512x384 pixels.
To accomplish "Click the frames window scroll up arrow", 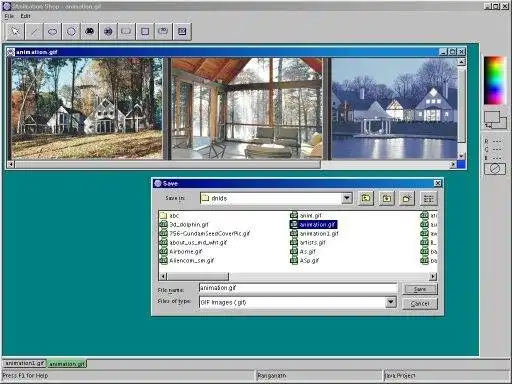I will point(461,62).
